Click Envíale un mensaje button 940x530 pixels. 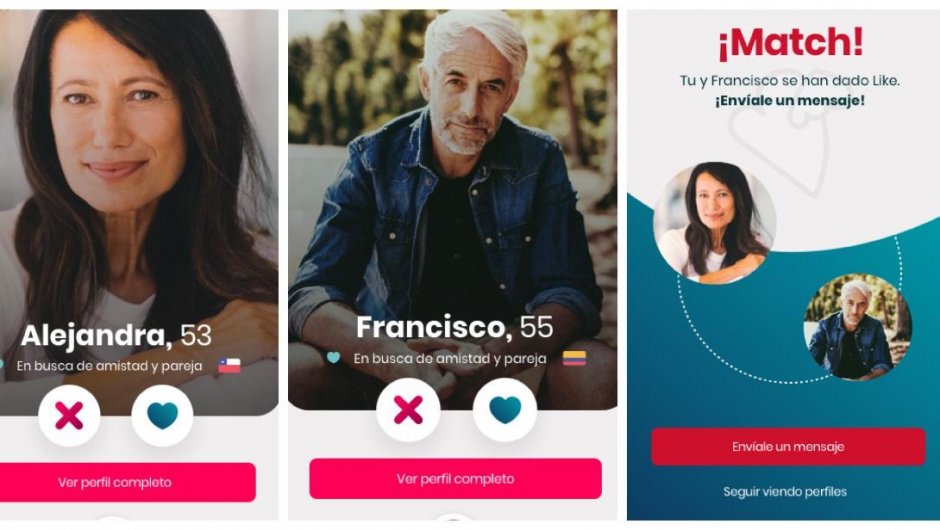pos(788,447)
